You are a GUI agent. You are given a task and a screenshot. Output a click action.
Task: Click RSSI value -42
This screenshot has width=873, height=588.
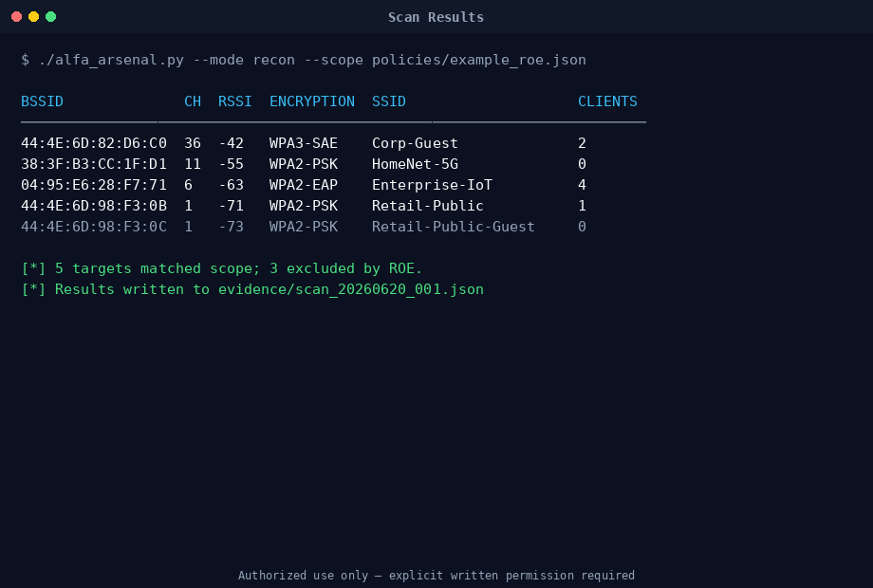point(231,143)
